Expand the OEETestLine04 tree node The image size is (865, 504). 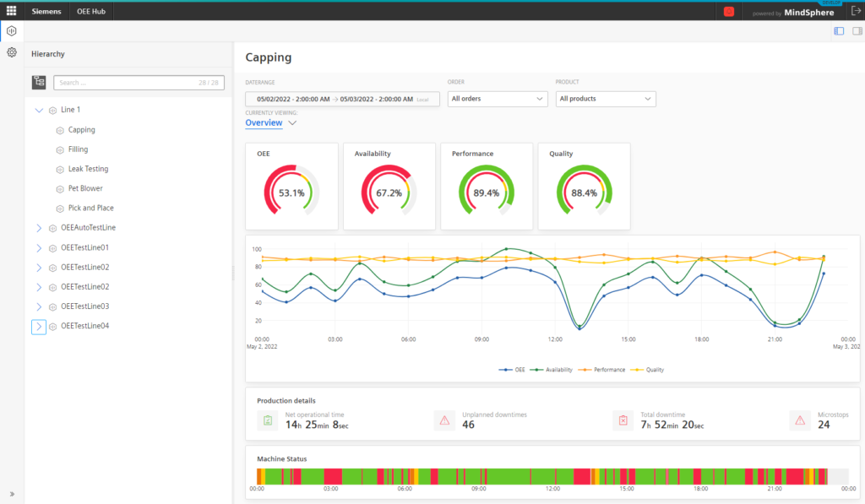[39, 327]
